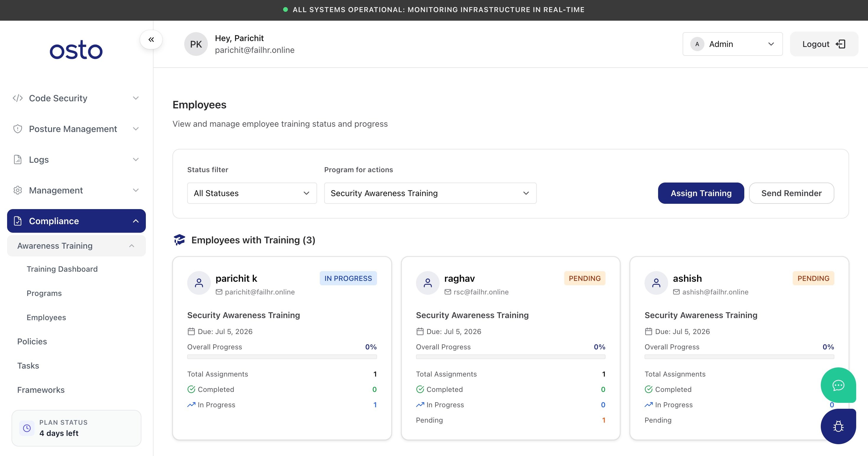Screen dimensions: 868x456
Task: Click parichit k's person avatar icon
Action: click(x=199, y=283)
